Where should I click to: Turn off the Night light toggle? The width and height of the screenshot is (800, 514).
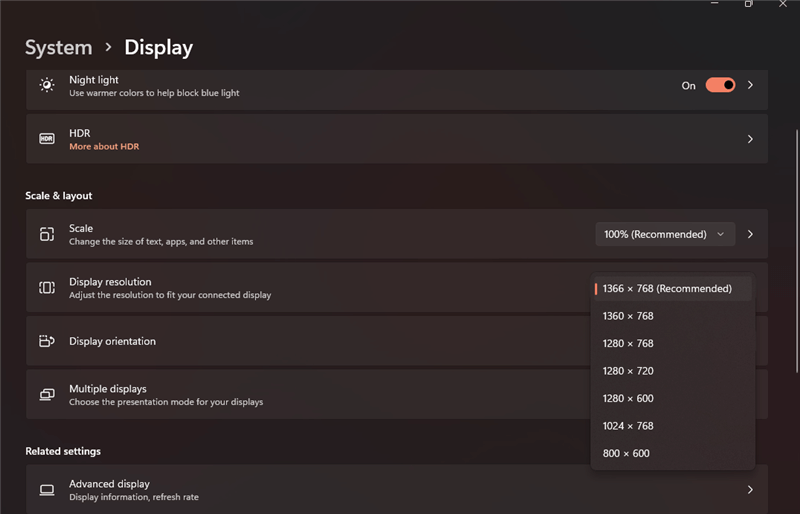(720, 85)
